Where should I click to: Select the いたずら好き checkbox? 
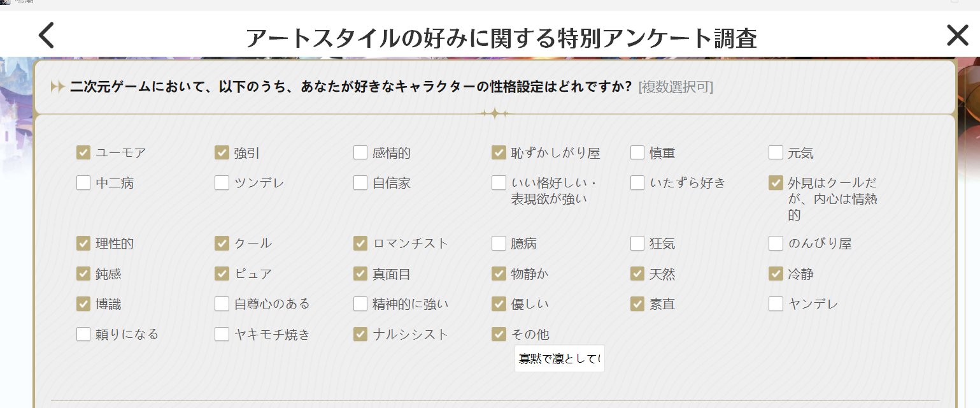coord(637,183)
